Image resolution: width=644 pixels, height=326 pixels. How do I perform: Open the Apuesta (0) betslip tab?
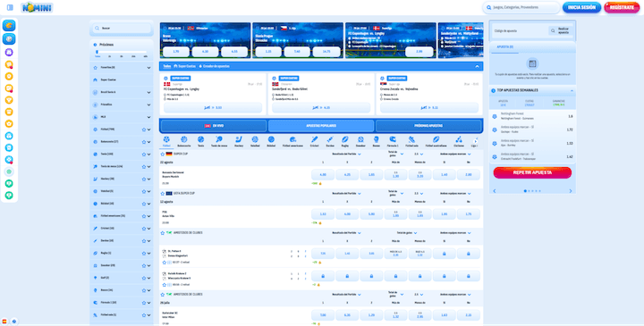504,47
